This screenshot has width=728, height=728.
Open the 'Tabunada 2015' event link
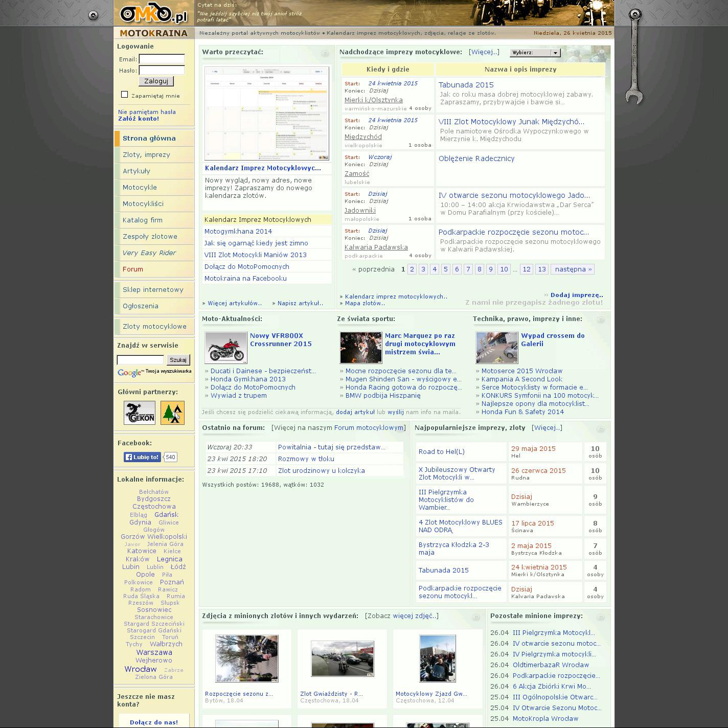(x=466, y=85)
